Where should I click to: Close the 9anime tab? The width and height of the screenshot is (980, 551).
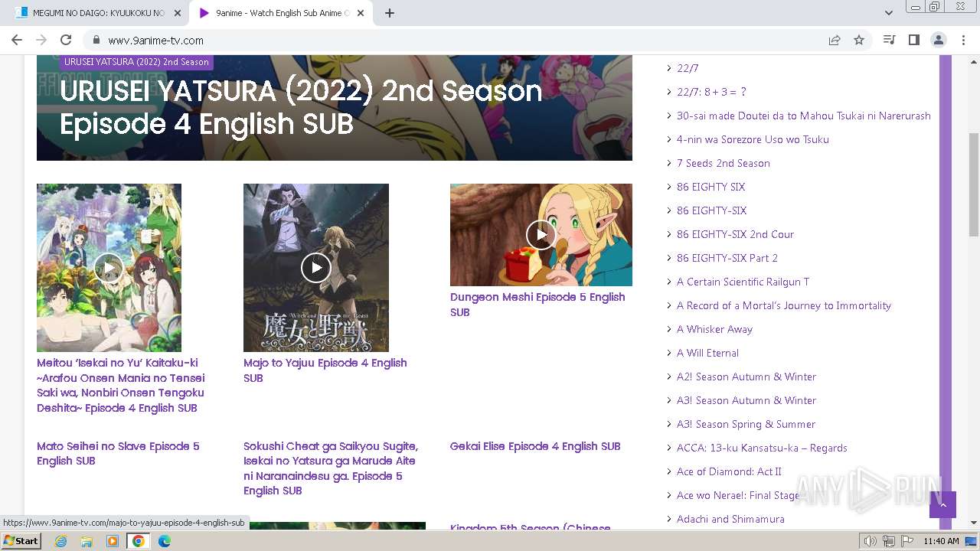click(361, 13)
